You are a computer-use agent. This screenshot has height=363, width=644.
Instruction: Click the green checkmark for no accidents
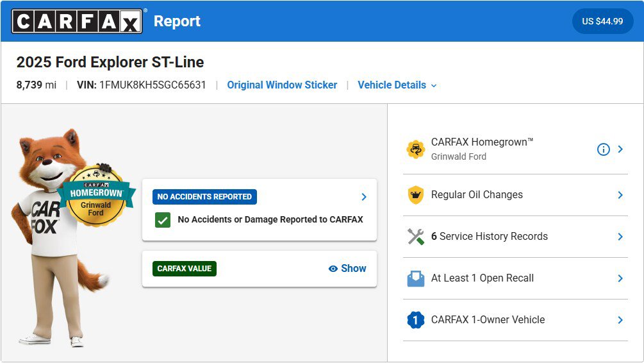pyautogui.click(x=163, y=220)
